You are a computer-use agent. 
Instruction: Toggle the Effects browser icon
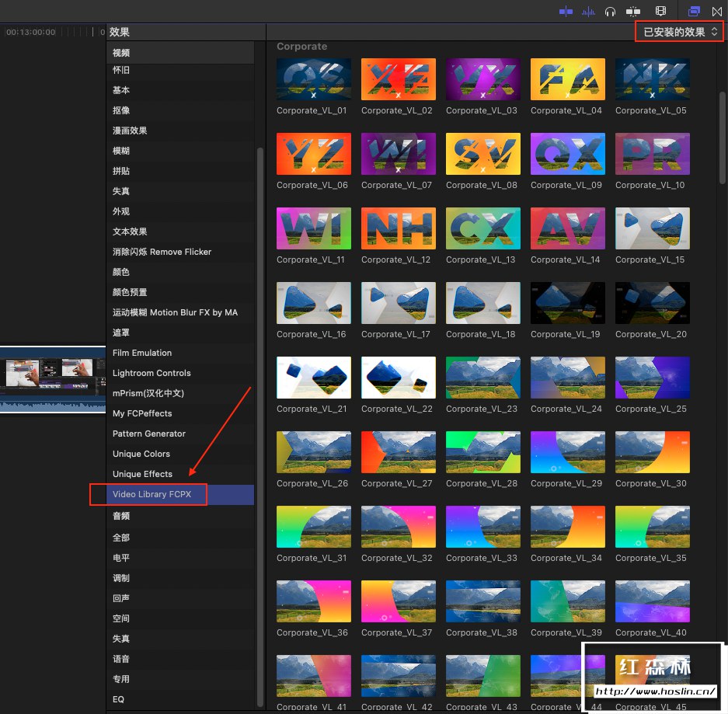(694, 11)
